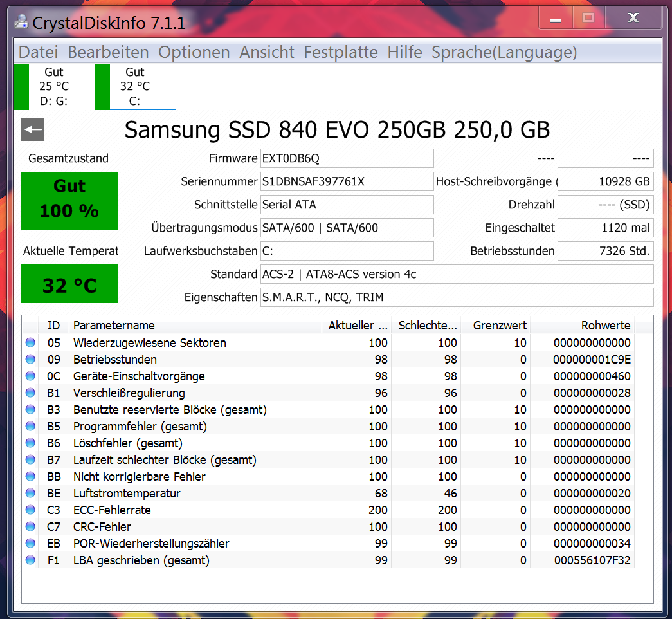Click the Schnittstelle field Serial ATA
This screenshot has height=619, width=672.
coord(347,205)
